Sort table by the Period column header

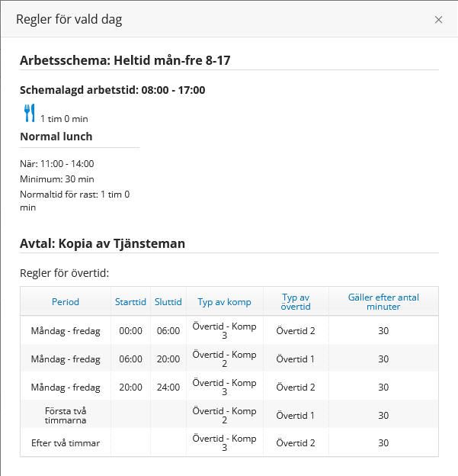(x=66, y=301)
